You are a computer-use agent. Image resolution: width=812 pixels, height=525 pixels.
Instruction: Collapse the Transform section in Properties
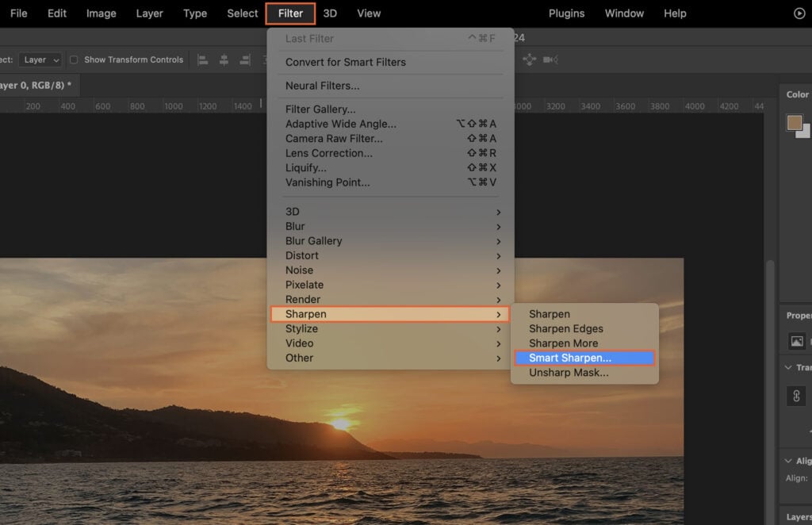coord(789,367)
